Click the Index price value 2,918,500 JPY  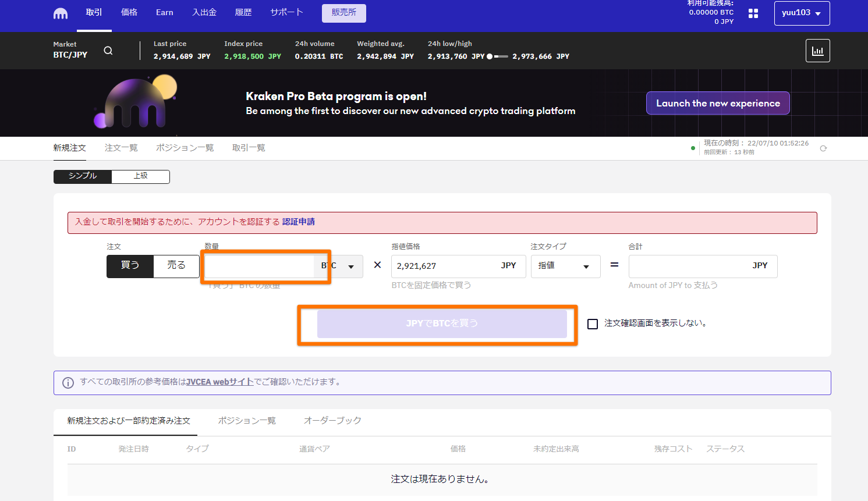(x=253, y=56)
